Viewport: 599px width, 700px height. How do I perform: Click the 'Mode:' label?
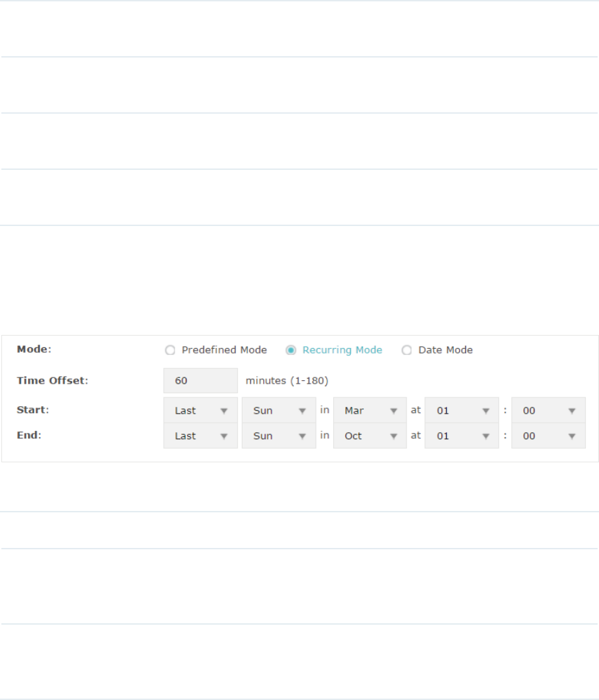(x=34, y=349)
